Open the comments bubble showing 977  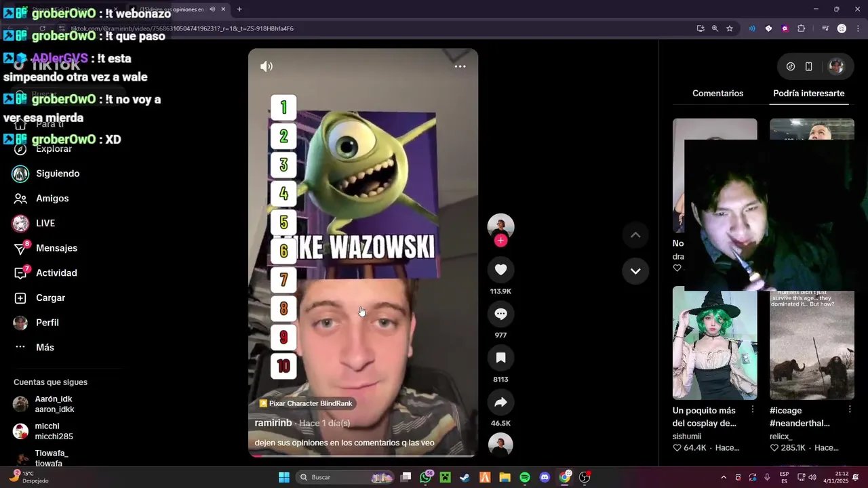point(500,314)
